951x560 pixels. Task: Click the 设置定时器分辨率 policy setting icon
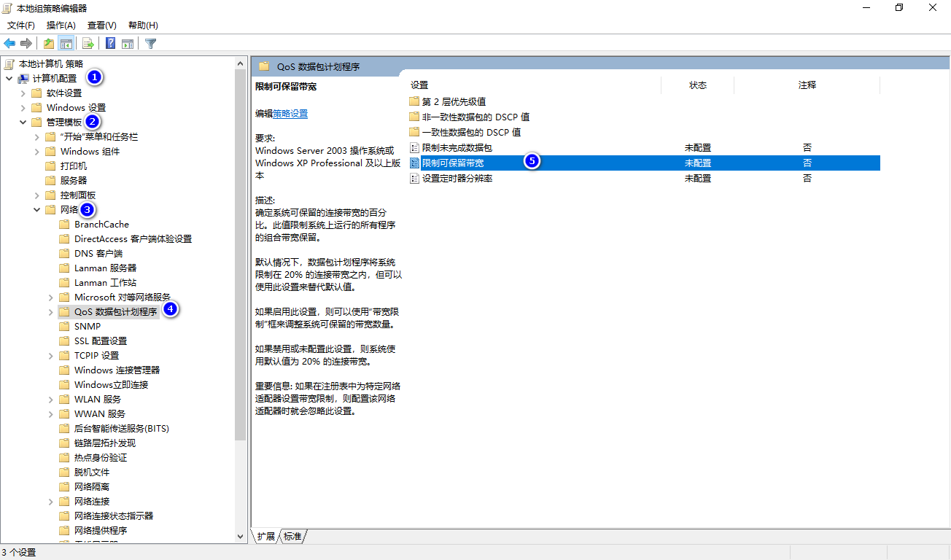click(415, 178)
